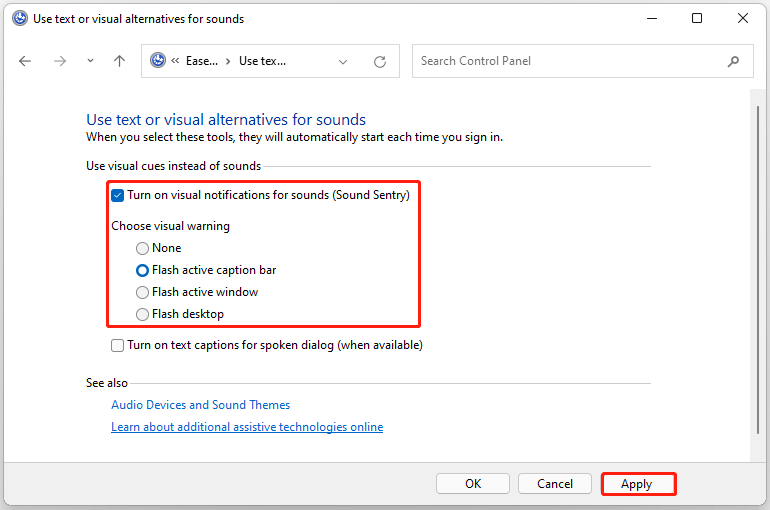Go up one level with Up arrow
770x510 pixels.
click(119, 61)
